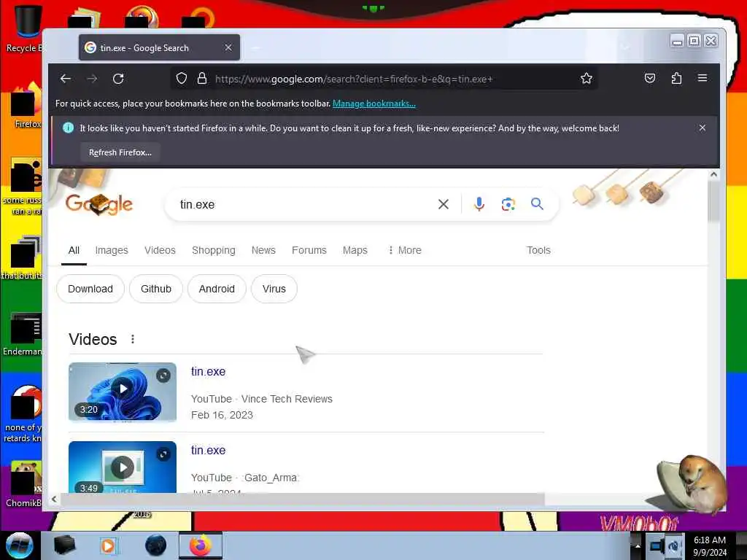Clear the search box with the X icon
Viewport: 747px width, 560px height.
point(444,204)
